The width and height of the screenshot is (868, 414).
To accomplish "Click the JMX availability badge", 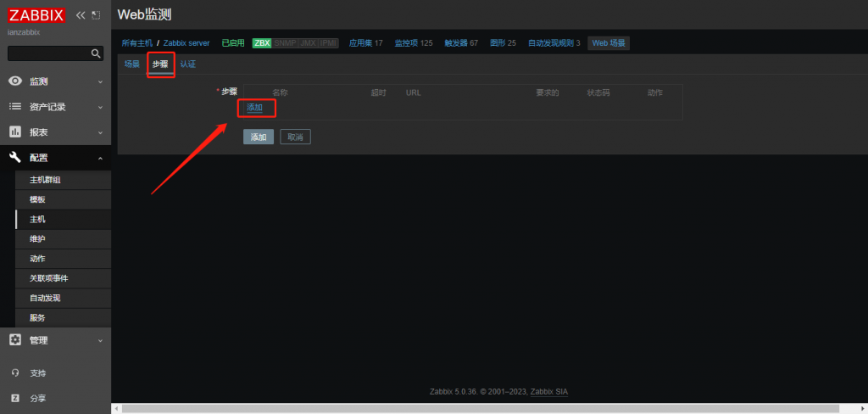I will click(308, 42).
